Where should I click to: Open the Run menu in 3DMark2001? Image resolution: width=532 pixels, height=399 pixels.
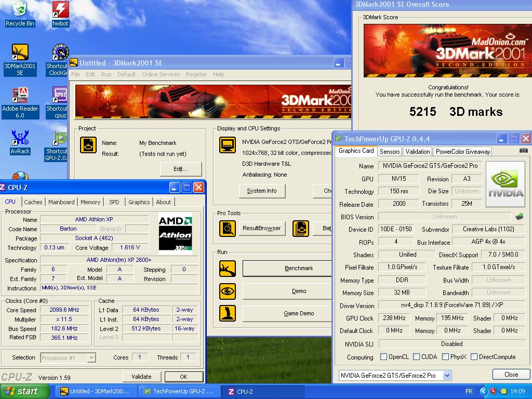coord(106,74)
